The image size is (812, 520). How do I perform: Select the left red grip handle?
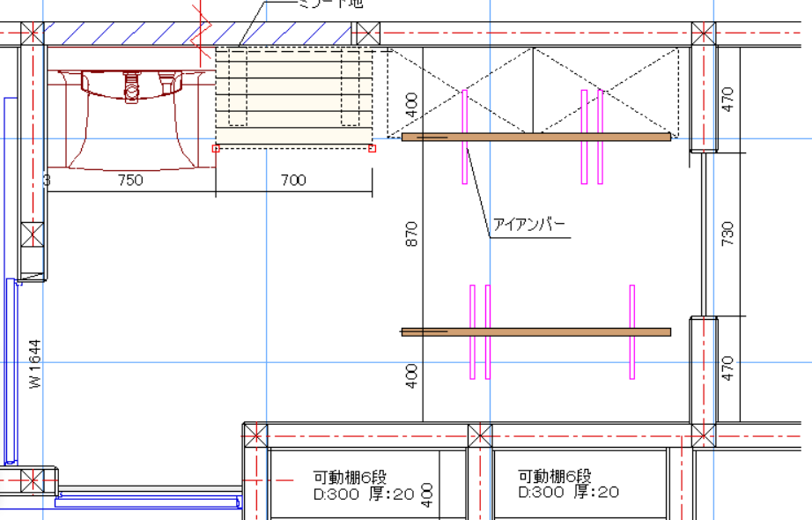point(216,148)
